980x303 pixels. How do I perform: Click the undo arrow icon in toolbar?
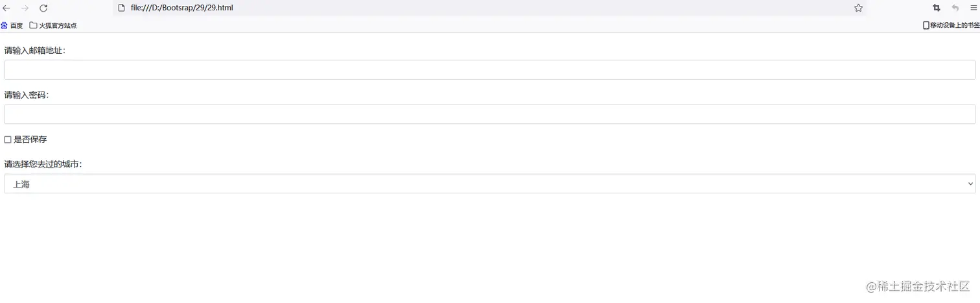pos(955,8)
